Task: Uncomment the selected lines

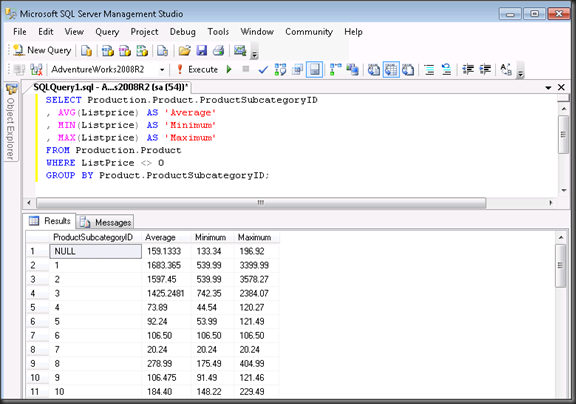Action: point(446,69)
